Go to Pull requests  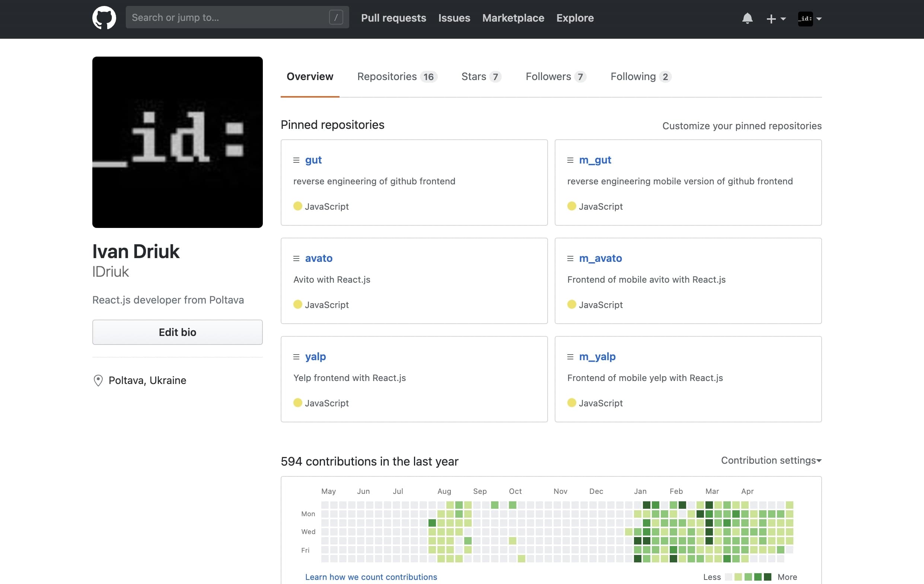point(394,18)
